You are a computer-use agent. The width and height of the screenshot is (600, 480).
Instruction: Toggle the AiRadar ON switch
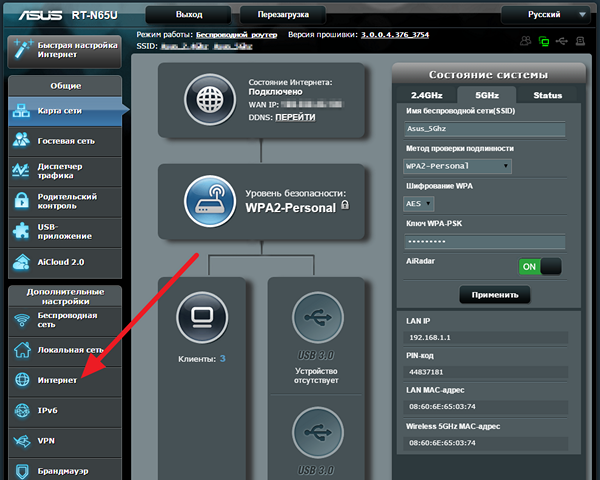click(x=539, y=267)
